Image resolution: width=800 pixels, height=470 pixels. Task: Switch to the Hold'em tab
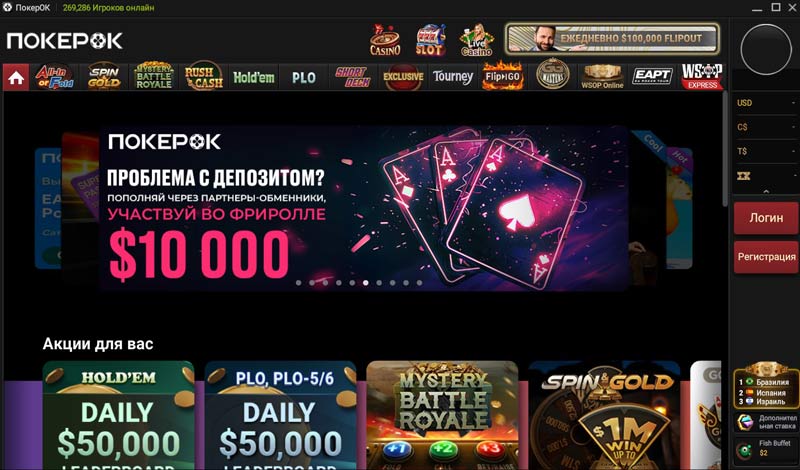click(254, 78)
